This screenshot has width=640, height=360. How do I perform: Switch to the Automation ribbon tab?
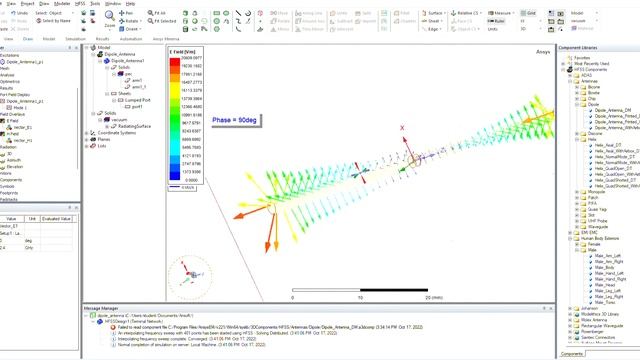click(x=131, y=39)
